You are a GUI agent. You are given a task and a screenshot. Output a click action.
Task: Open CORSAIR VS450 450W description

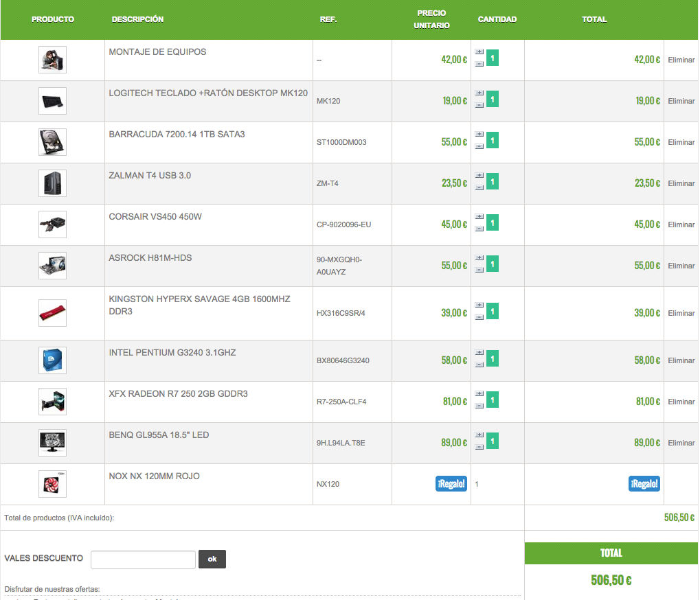[155, 217]
